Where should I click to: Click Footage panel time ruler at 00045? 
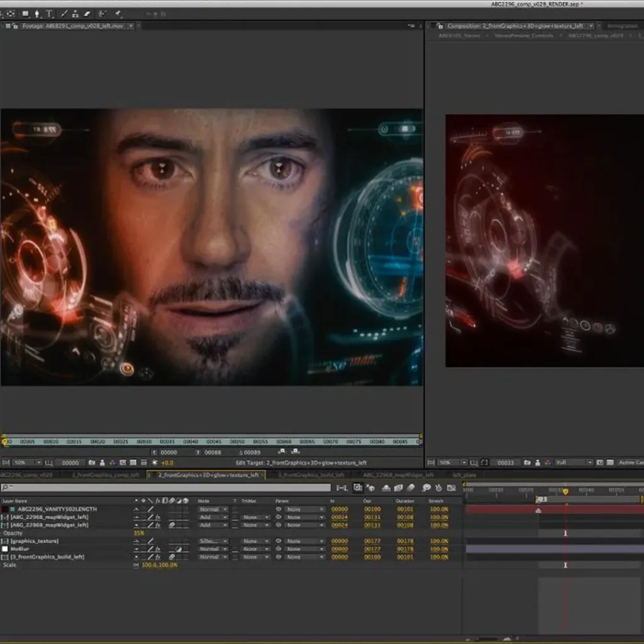tap(214, 442)
